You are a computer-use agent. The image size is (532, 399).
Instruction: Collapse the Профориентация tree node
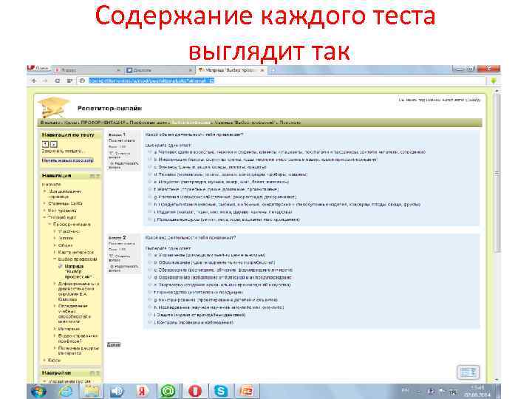pos(50,225)
